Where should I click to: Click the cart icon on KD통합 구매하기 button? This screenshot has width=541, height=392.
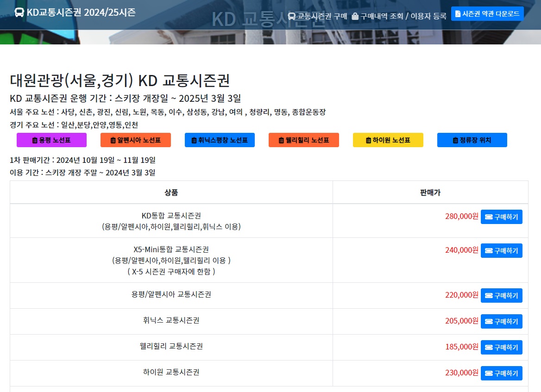(x=490, y=217)
